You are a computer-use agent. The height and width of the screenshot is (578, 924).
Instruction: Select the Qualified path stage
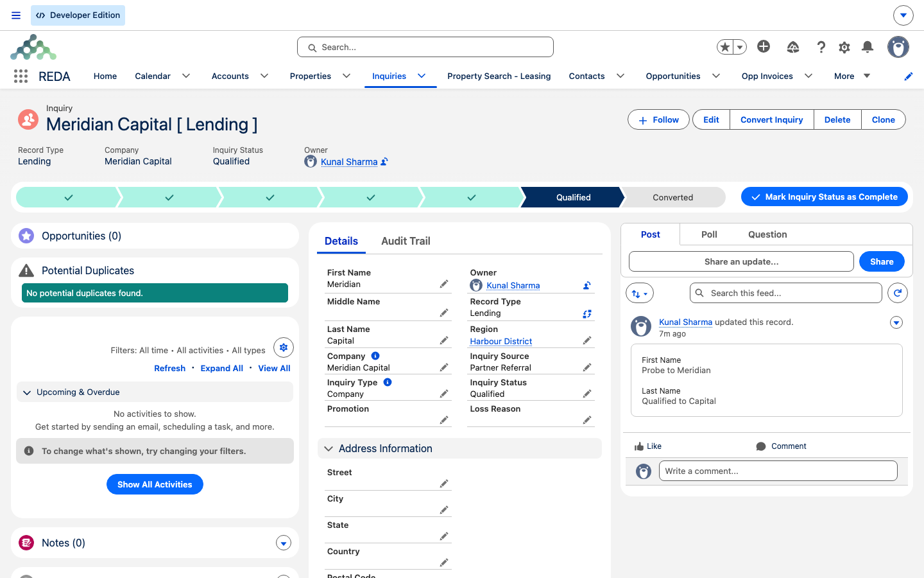(x=573, y=197)
